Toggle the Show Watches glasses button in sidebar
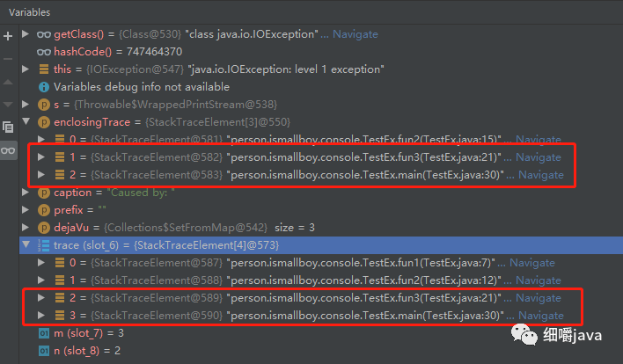The image size is (623, 364). click(9, 150)
